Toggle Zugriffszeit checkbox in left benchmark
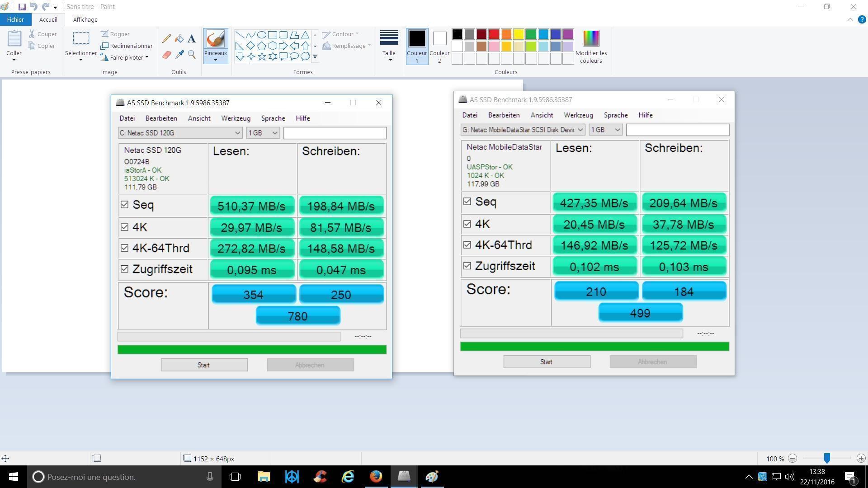 [125, 269]
